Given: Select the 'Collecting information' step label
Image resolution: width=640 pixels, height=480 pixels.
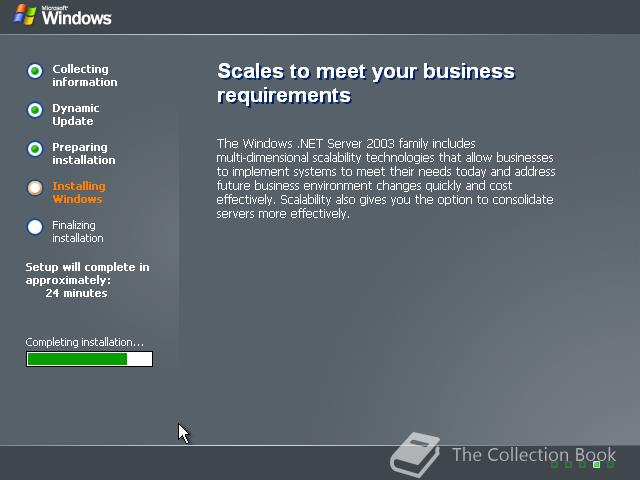Looking at the screenshot, I should coord(84,76).
